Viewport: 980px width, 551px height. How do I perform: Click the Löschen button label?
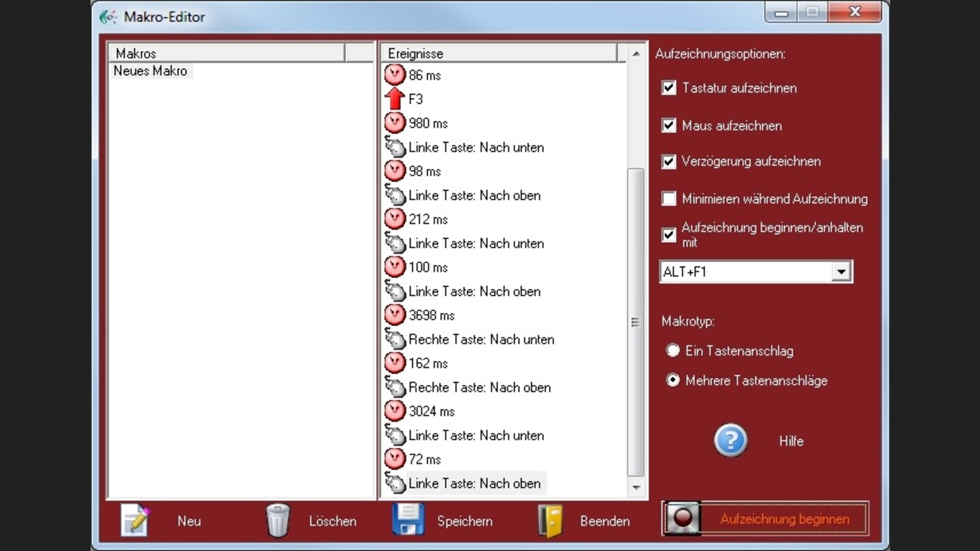coord(333,521)
